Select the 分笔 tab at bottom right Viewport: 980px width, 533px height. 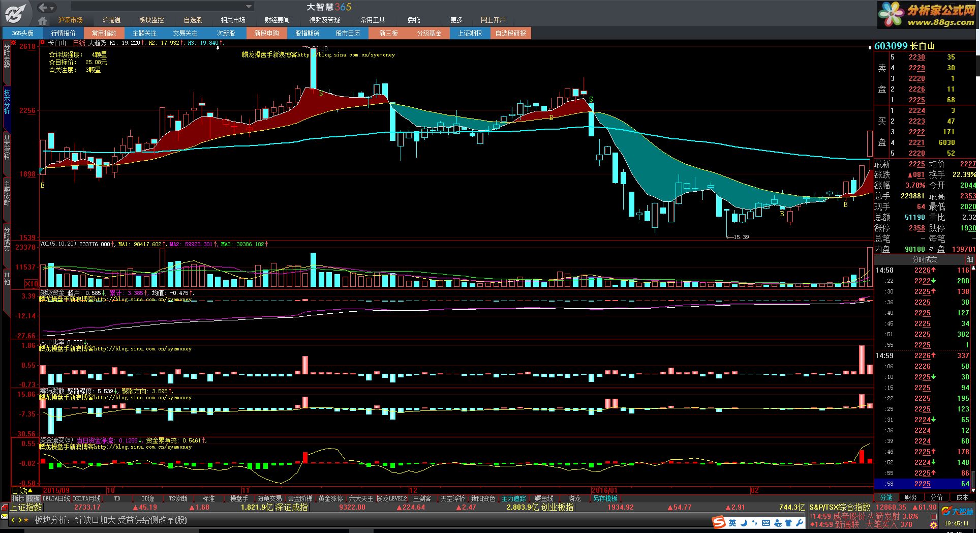(x=886, y=497)
